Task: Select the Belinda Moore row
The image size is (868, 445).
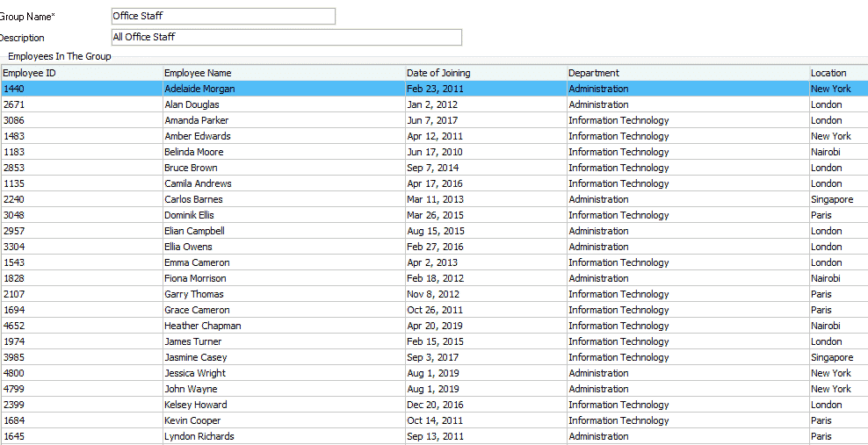Action: pos(435,152)
